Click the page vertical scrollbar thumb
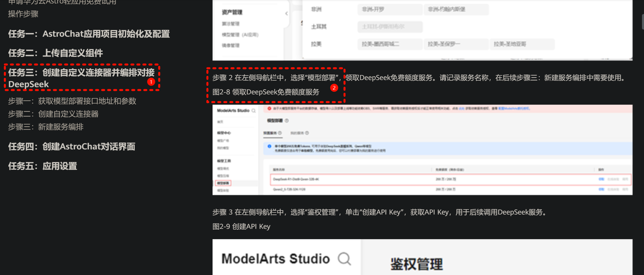644x275 pixels. 643,22
